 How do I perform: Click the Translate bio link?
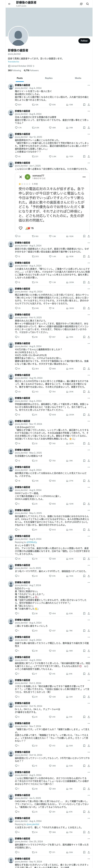[x=14, y=62]
